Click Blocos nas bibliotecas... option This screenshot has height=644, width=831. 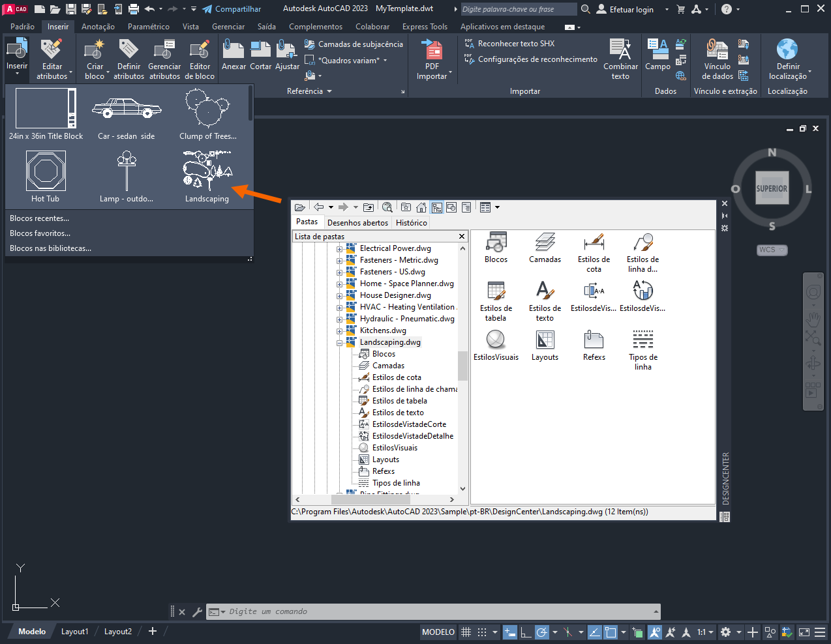click(50, 248)
